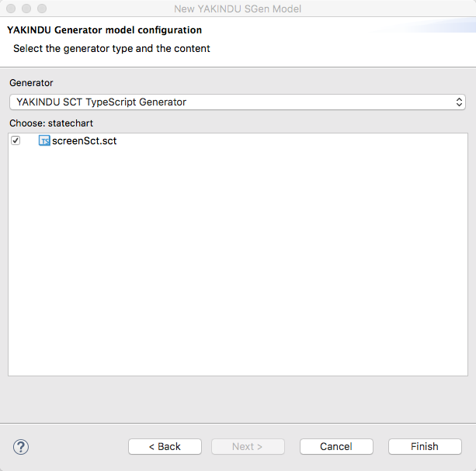Click the TS statechart file icon

coord(44,140)
